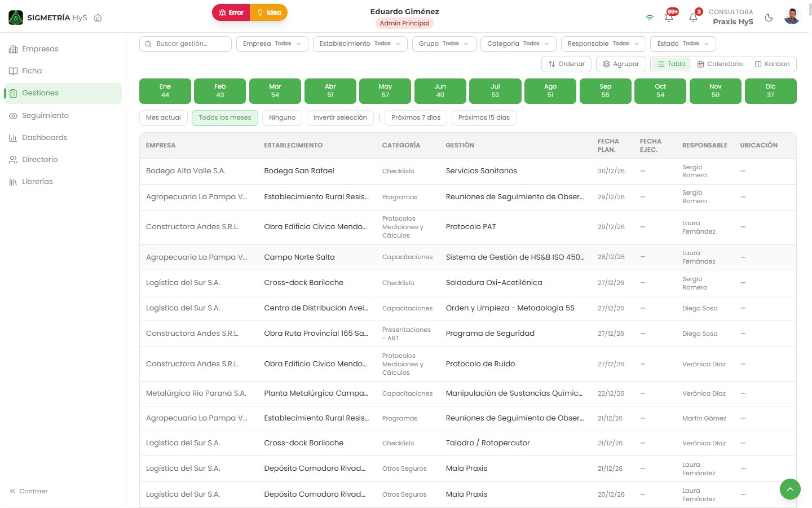
Task: Switch to the Kanban view
Action: [x=773, y=64]
